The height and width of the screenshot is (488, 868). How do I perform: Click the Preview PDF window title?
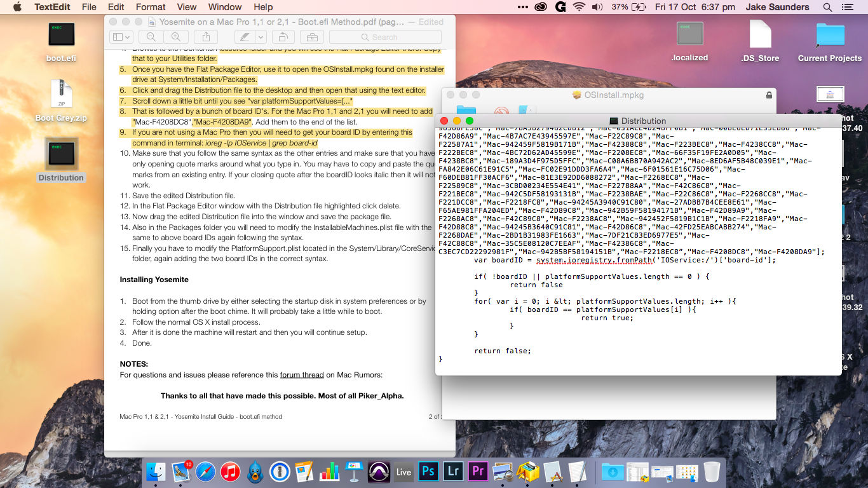[281, 21]
